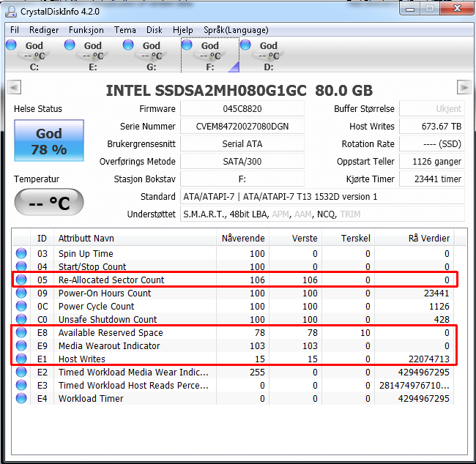Viewport: 476px width, 464px height.
Task: Click the Standard ATA/ATAPI-7 field
Action: tap(322, 197)
